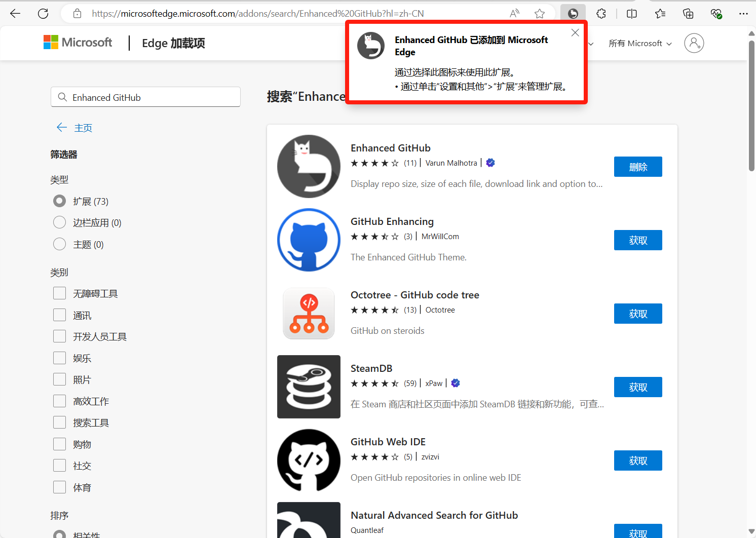Viewport: 756px width, 538px height.
Task: Open the Read aloud icon in address bar
Action: pos(514,14)
